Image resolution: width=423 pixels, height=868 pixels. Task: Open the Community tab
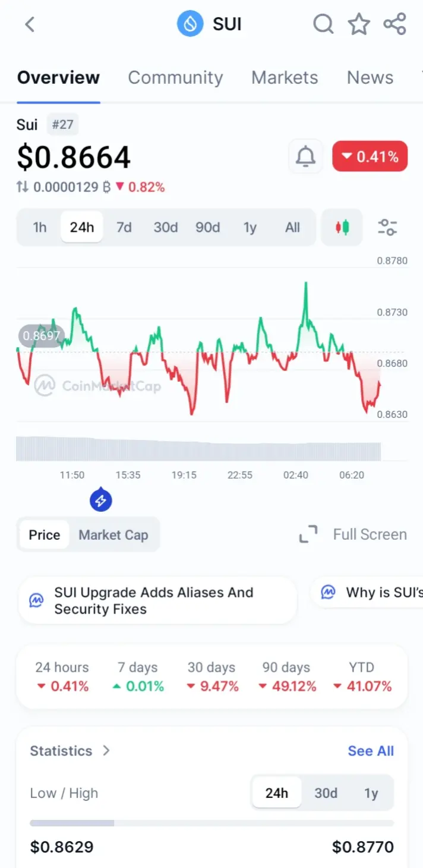175,77
